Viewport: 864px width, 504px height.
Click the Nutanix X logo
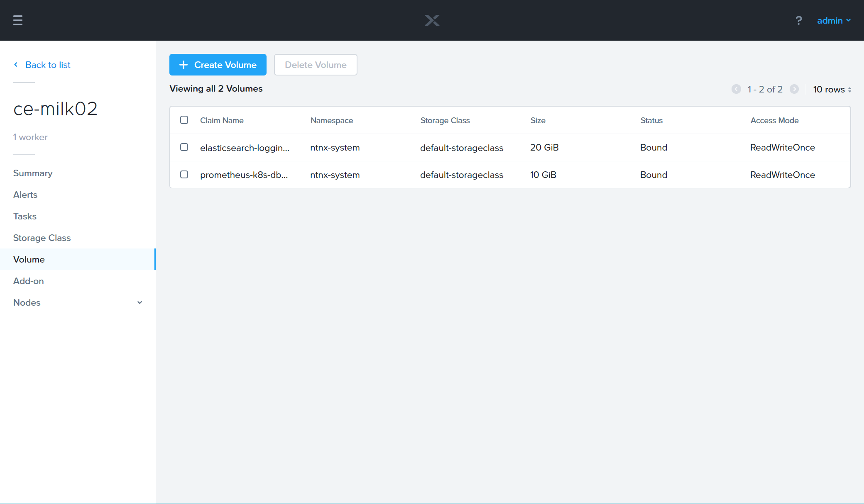(432, 20)
